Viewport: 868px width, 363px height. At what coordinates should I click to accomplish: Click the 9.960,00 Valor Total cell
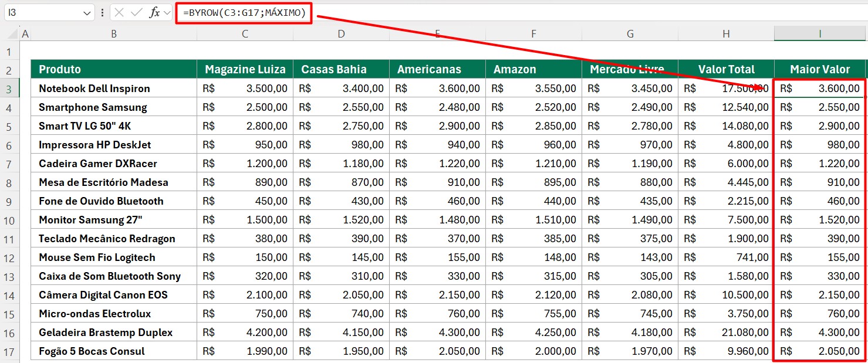pos(726,351)
